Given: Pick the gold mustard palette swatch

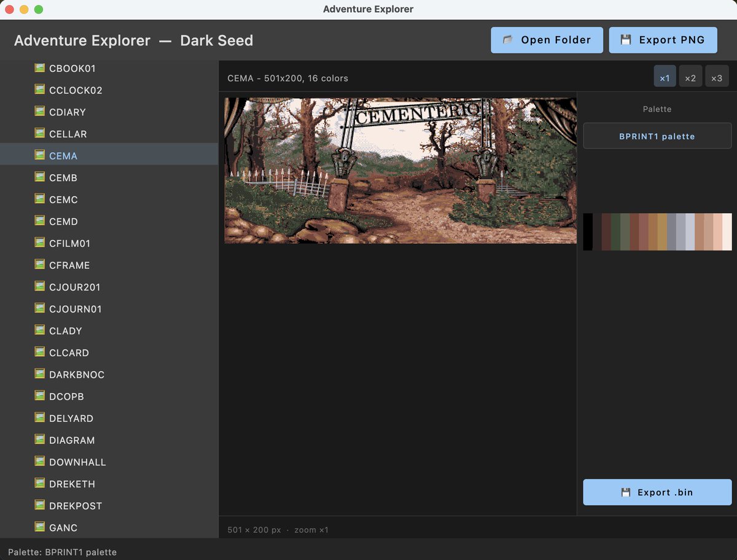Looking at the screenshot, I should (662, 231).
